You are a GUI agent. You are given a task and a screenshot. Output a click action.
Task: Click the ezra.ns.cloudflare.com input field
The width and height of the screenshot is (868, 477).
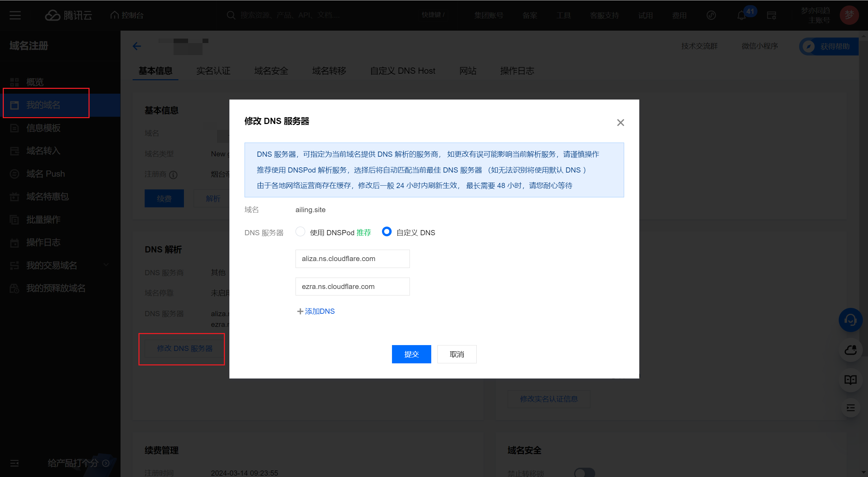coord(353,287)
